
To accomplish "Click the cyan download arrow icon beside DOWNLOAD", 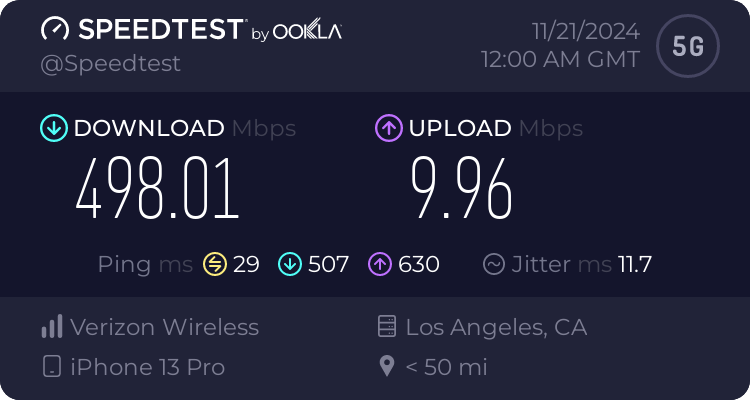I will [54, 128].
